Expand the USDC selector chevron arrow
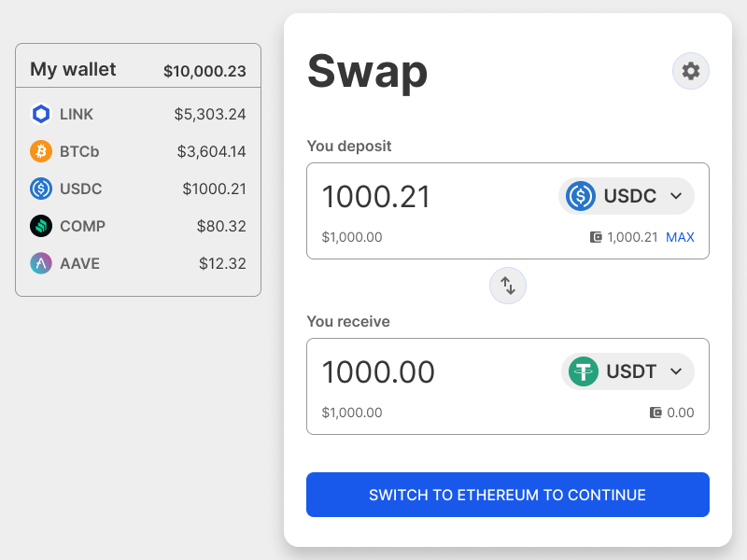This screenshot has height=560, width=747. point(677,196)
